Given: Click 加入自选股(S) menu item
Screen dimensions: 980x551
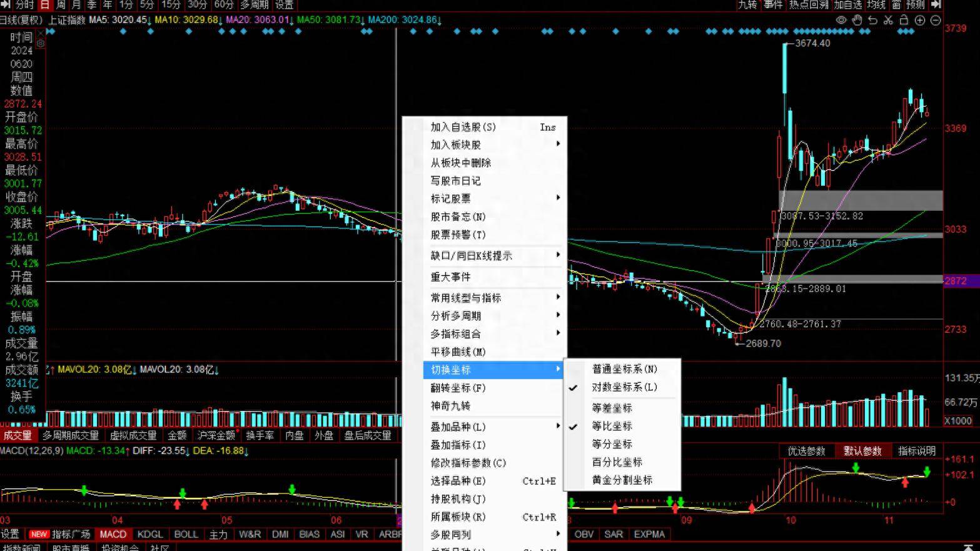Looking at the screenshot, I should pos(493,127).
